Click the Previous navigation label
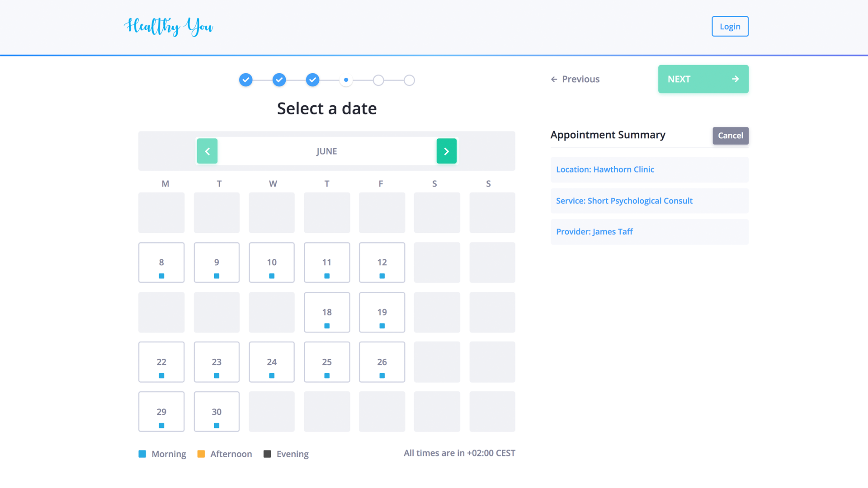The image size is (868, 488). 580,79
